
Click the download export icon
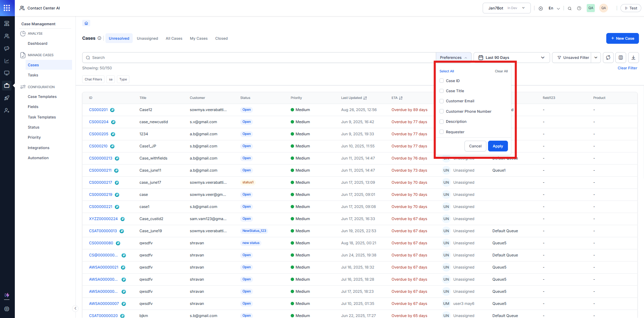click(634, 58)
